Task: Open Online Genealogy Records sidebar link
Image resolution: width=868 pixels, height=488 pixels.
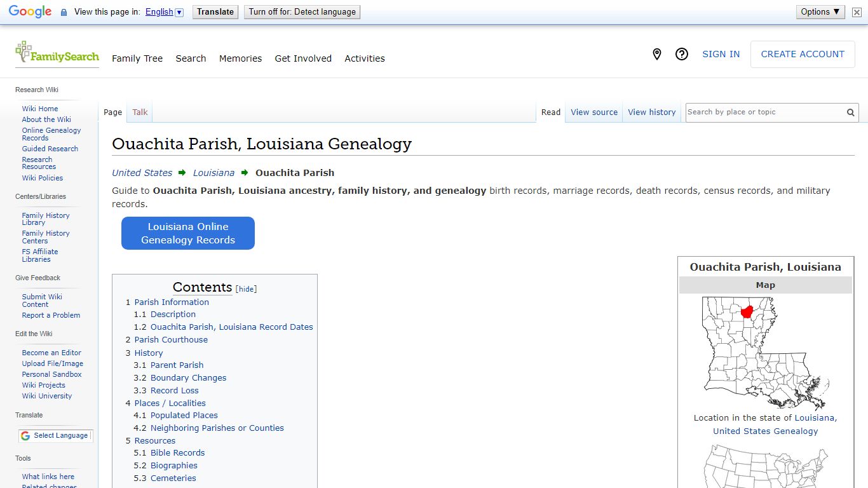Action: pyautogui.click(x=51, y=134)
